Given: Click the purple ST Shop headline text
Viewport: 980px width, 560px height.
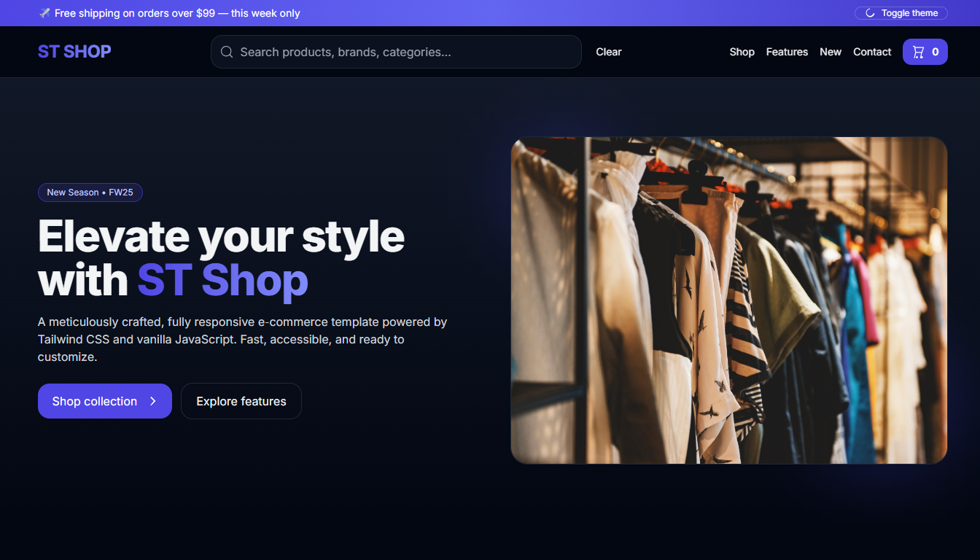Looking at the screenshot, I should [222, 281].
